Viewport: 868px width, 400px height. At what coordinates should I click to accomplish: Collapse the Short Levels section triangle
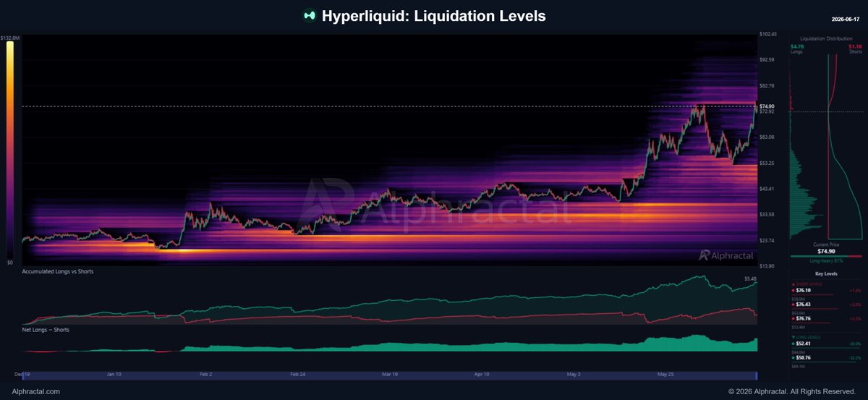coord(793,284)
